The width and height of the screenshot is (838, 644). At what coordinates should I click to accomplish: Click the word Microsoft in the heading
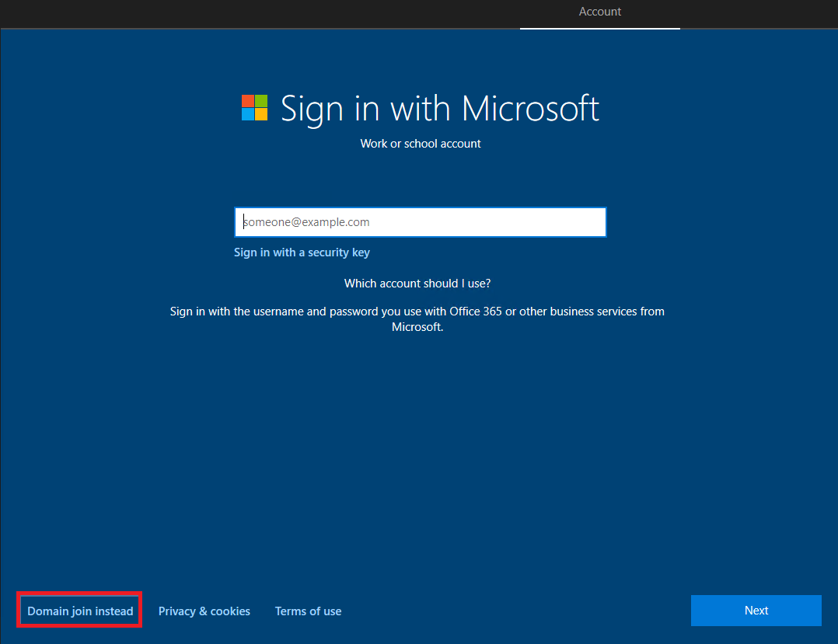(530, 109)
